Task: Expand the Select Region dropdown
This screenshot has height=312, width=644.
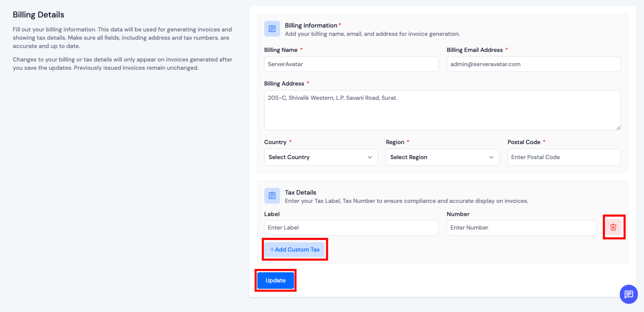Action: [442, 157]
